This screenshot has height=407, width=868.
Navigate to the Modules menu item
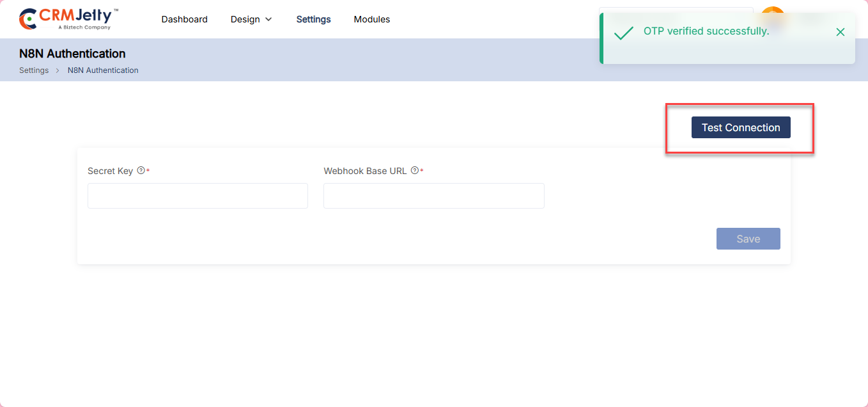pos(371,19)
